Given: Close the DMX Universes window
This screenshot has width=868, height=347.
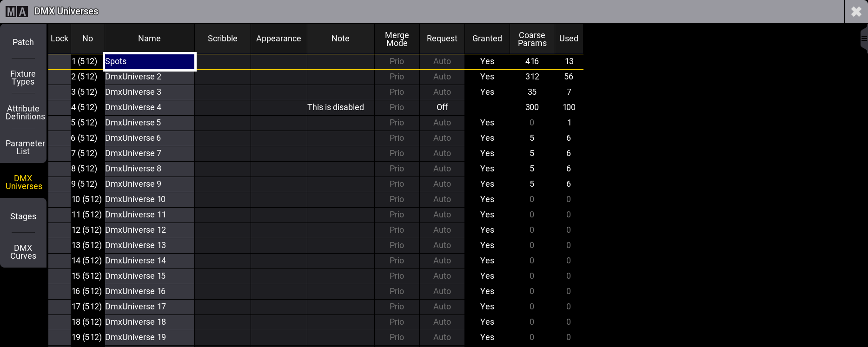Looking at the screenshot, I should pos(856,12).
